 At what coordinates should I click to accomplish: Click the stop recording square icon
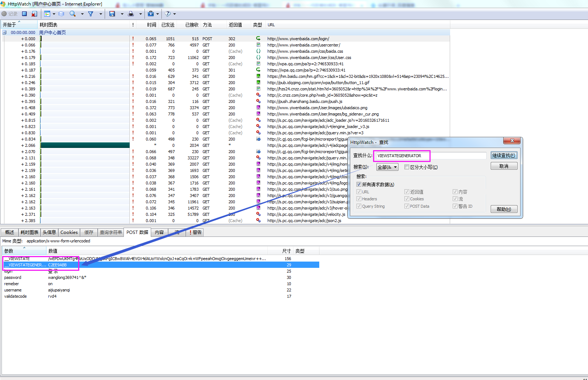coord(24,14)
